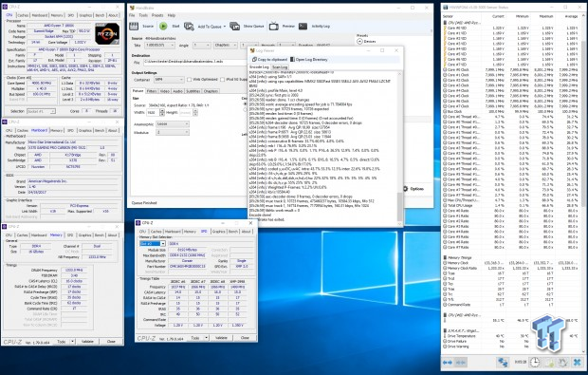Open the Show Queue icon in HandBrake
588x375 pixels.
click(235, 27)
